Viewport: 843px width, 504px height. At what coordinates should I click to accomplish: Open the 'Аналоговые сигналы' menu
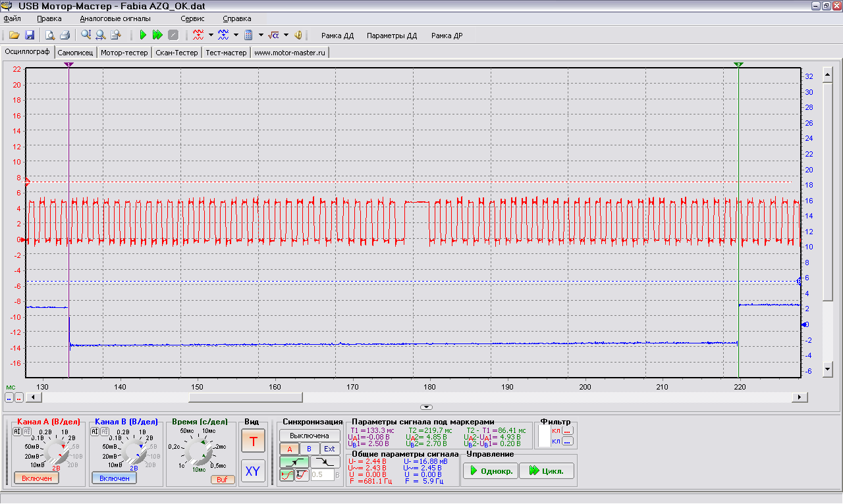pos(115,19)
